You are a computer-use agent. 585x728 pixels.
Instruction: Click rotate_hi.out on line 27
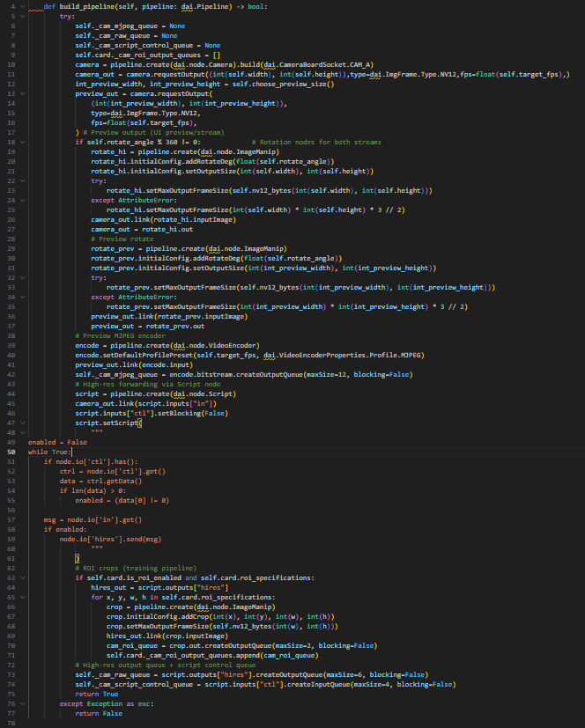(167, 230)
